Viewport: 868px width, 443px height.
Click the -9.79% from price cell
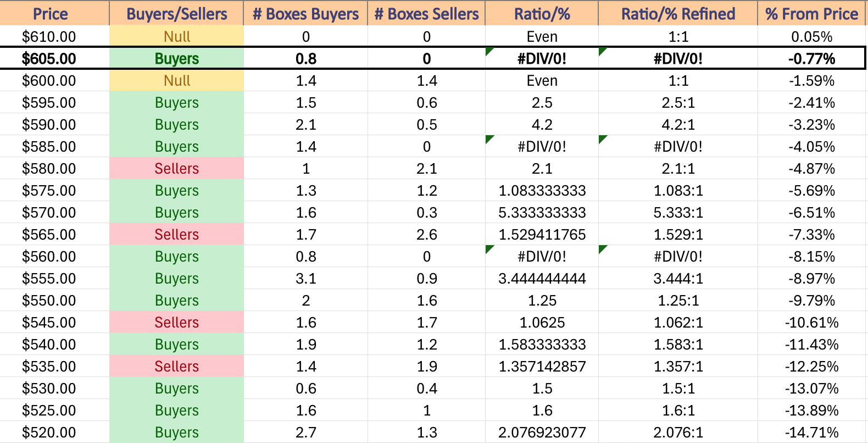(811, 300)
